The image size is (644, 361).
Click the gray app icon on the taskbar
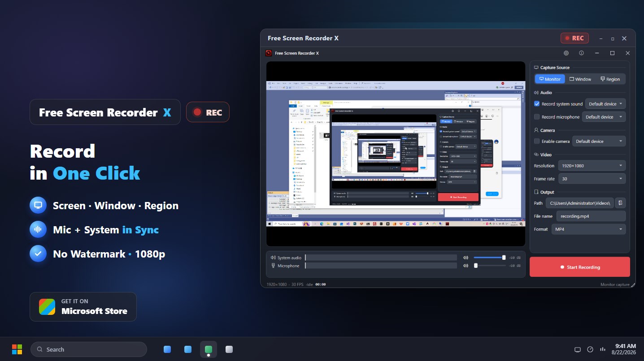(x=229, y=349)
